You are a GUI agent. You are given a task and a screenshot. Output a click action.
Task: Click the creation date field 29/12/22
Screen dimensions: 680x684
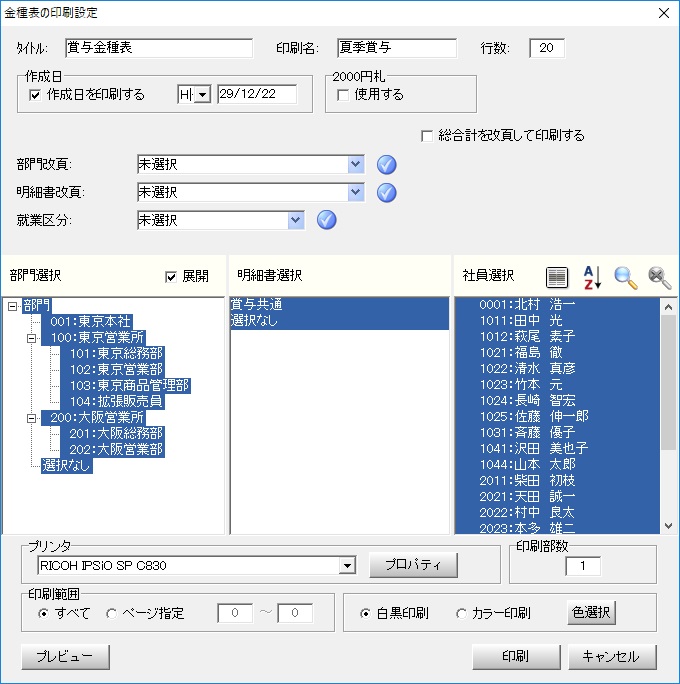[x=257, y=94]
